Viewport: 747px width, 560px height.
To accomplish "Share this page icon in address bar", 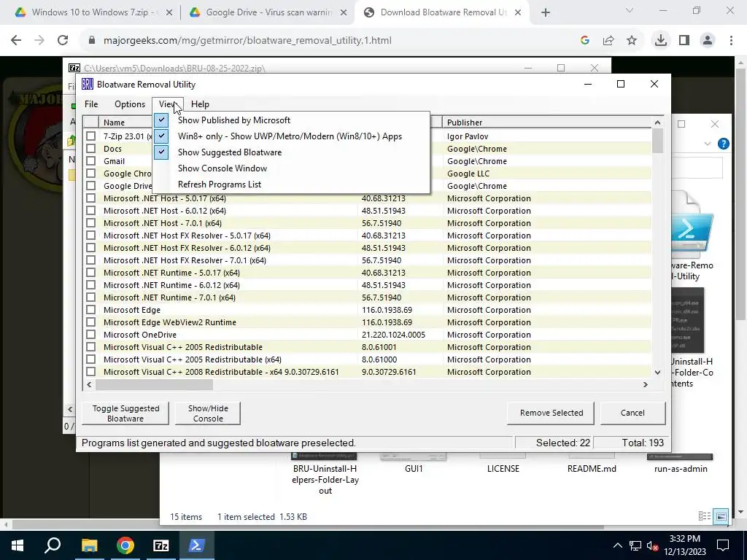I will (x=608, y=41).
